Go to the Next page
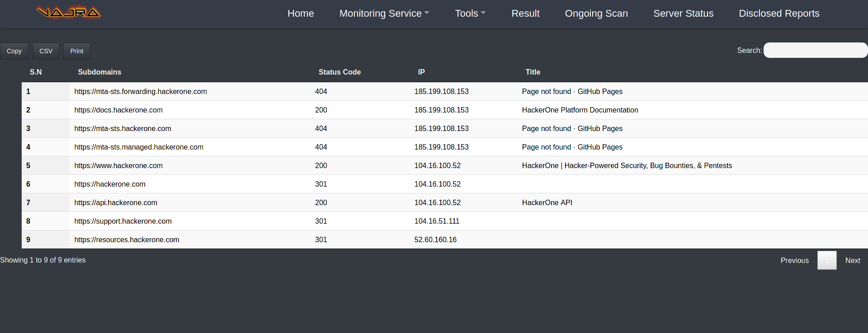This screenshot has width=868, height=333. coord(853,260)
